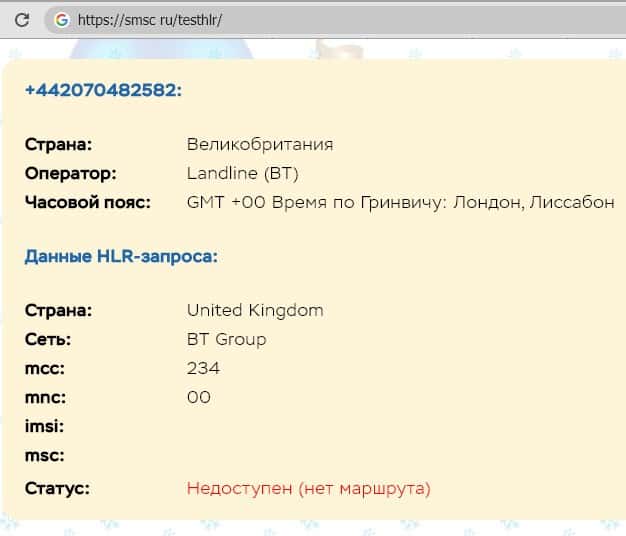Click the Данные HLR-запроса heading
The width and height of the screenshot is (626, 536).
point(121,256)
